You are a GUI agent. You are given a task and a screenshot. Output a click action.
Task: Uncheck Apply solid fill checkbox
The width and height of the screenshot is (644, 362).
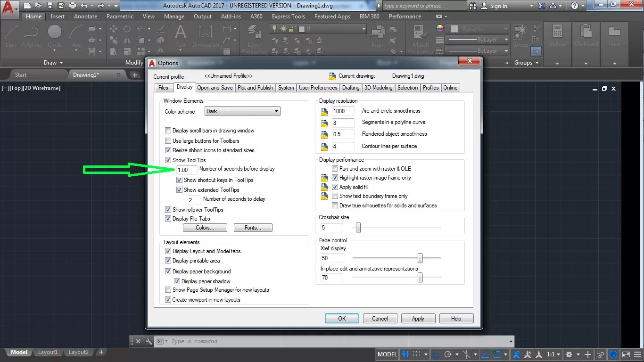tap(335, 187)
